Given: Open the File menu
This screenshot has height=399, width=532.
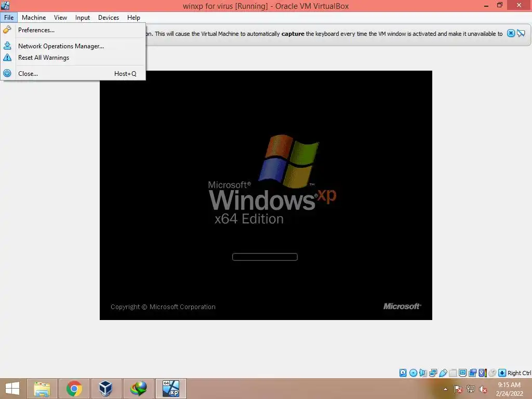Looking at the screenshot, I should click(x=9, y=17).
